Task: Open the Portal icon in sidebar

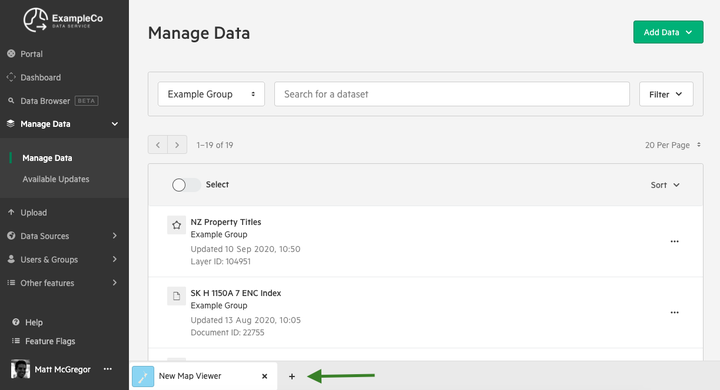Action: pos(11,54)
